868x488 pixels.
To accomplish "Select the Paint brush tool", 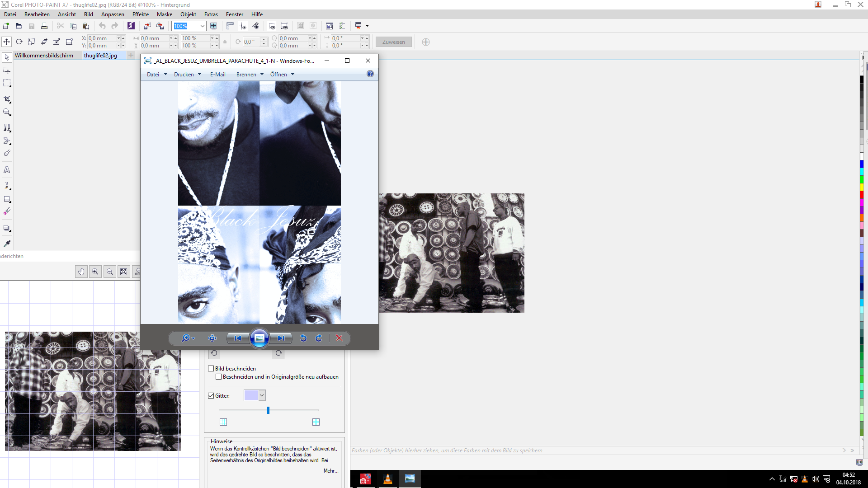I will [x=7, y=186].
